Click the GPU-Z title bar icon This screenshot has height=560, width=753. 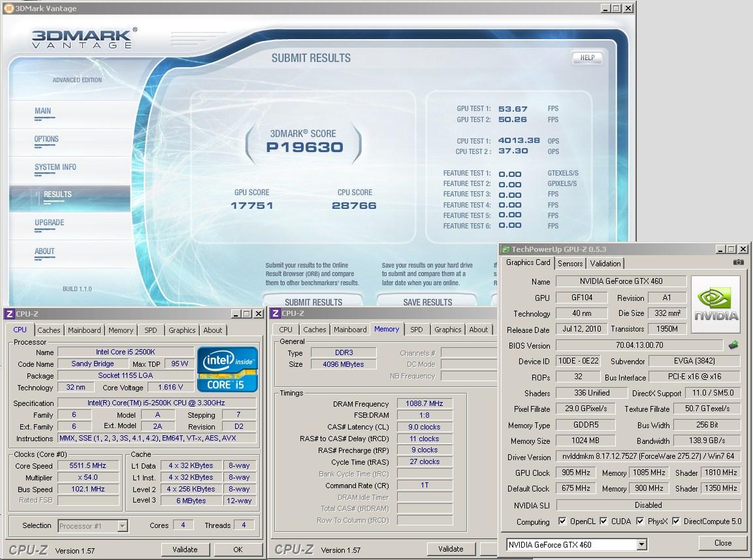(x=505, y=249)
